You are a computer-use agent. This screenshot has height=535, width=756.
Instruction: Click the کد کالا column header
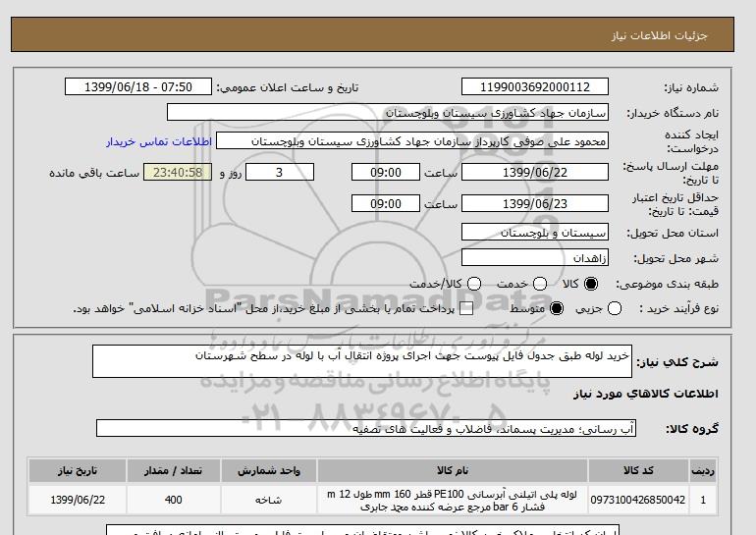tap(638, 471)
